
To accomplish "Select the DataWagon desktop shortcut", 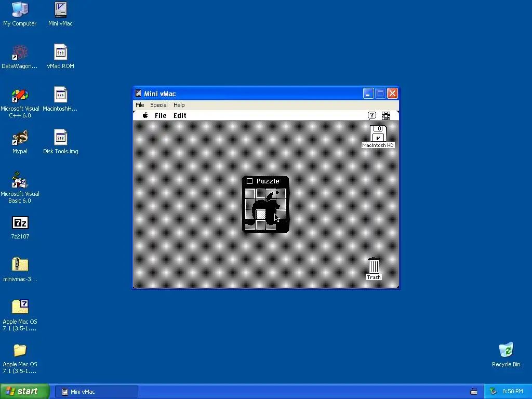I will pyautogui.click(x=20, y=56).
